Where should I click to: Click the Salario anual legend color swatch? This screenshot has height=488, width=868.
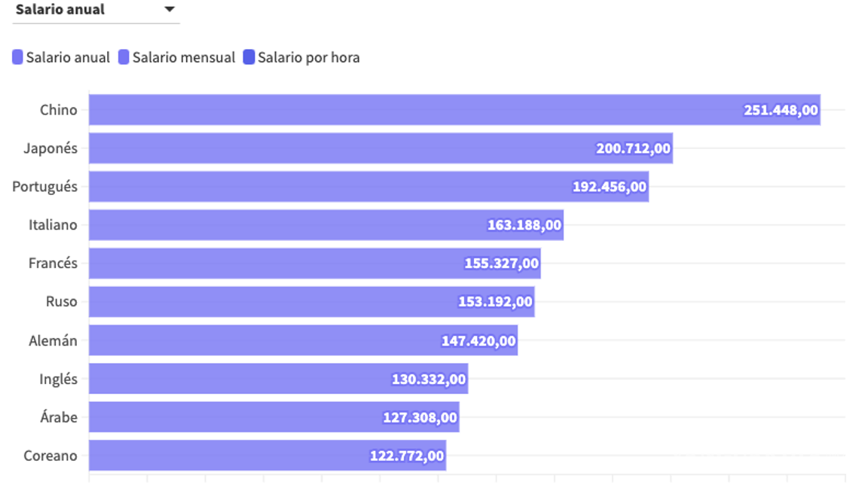point(17,57)
